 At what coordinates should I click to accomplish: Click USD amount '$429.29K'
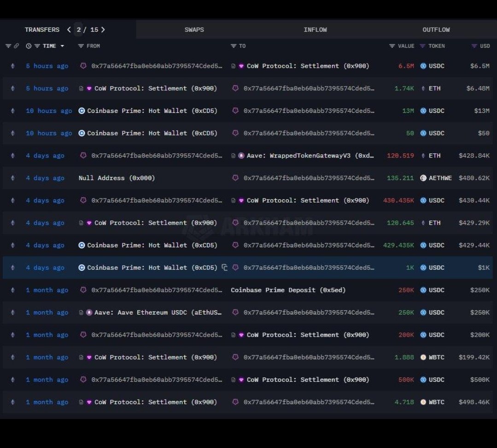pos(474,223)
